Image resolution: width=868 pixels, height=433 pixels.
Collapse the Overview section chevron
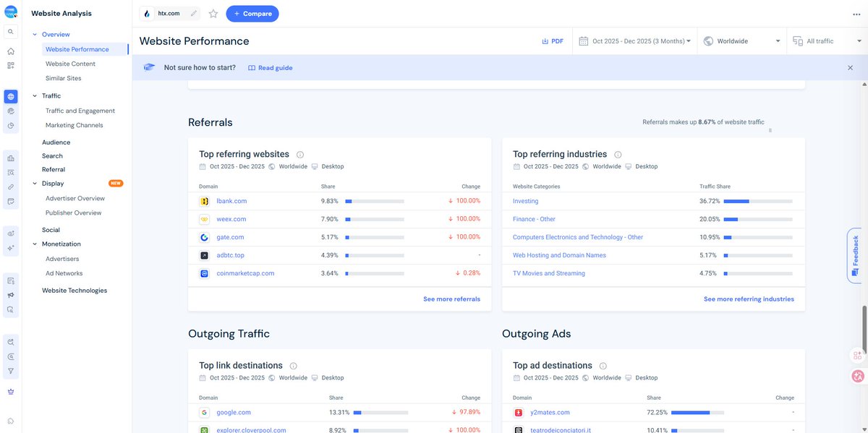[x=34, y=35]
